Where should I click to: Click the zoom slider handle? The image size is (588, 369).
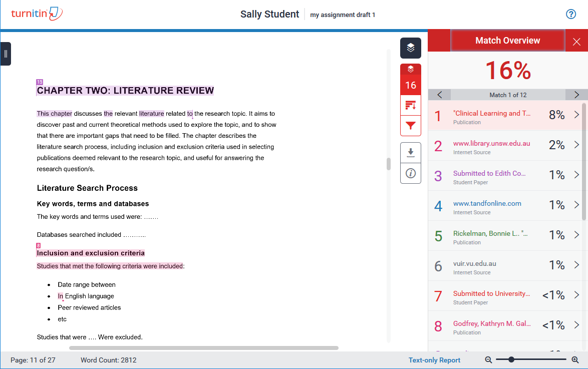[511, 359]
